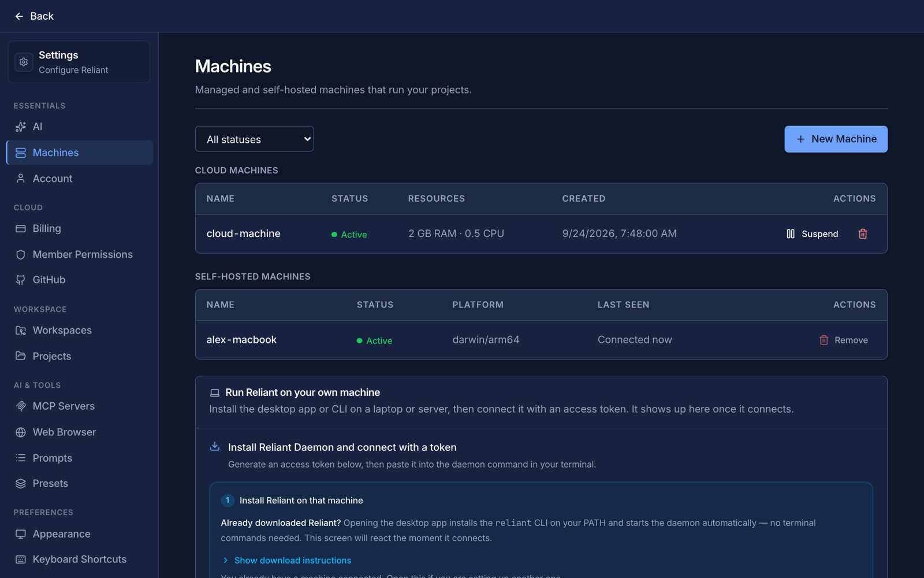Click the Install Reliant Daemon download icon
The width and height of the screenshot is (924, 578).
[215, 446]
